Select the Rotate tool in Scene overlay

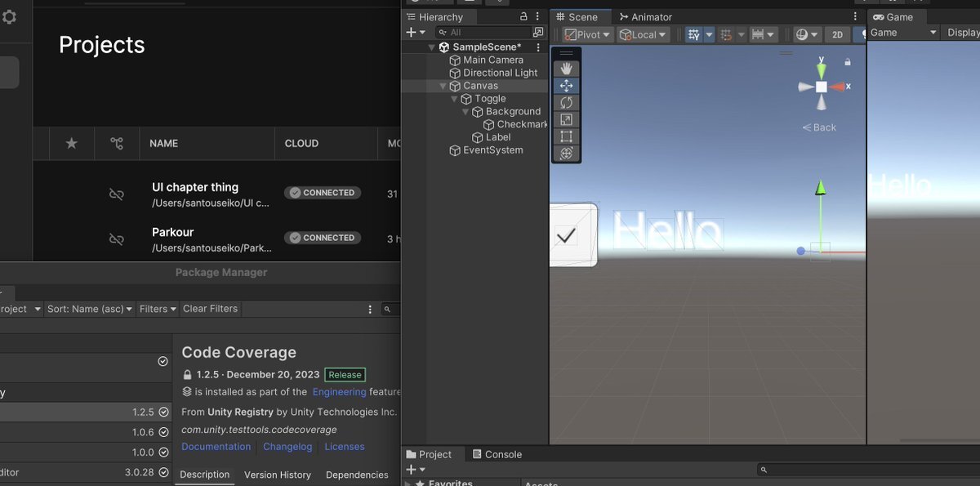pos(566,103)
